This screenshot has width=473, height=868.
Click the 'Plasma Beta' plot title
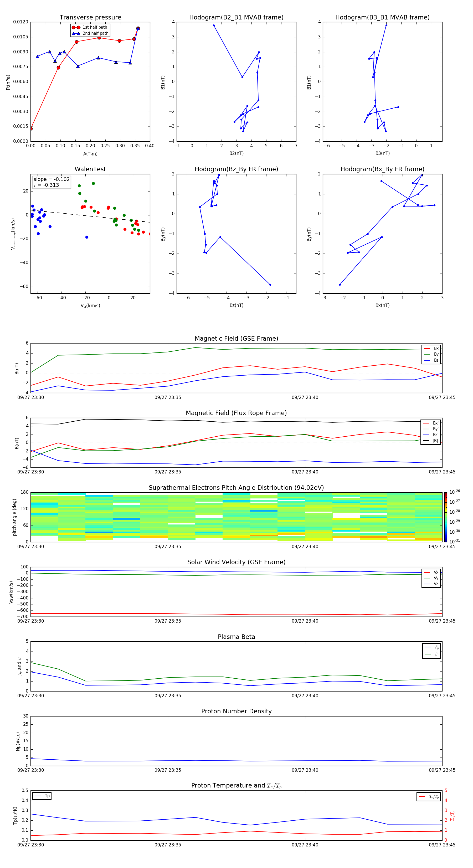236,637
